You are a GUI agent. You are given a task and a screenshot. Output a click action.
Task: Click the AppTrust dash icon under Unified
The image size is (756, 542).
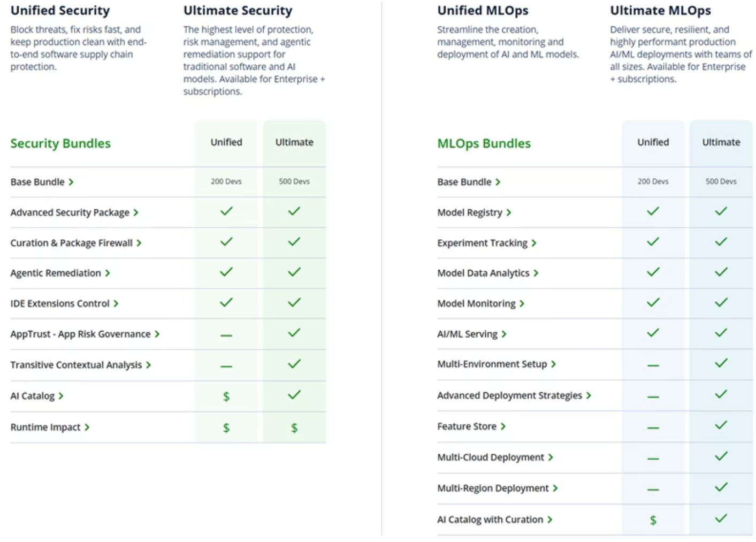click(x=226, y=335)
